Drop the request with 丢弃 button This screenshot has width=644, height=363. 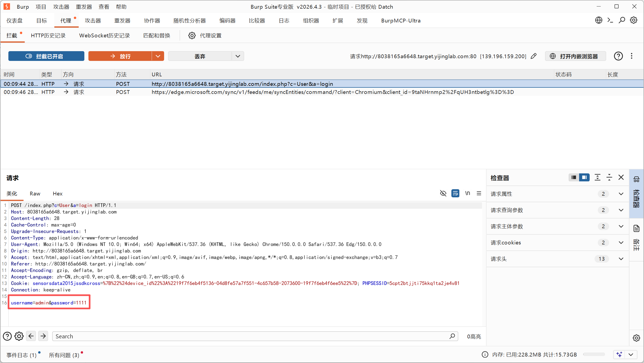200,56
